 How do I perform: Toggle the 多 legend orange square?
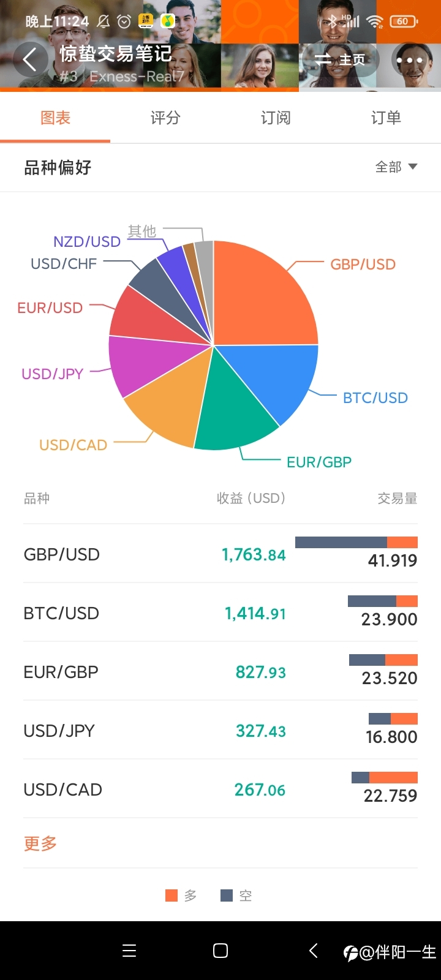171,895
